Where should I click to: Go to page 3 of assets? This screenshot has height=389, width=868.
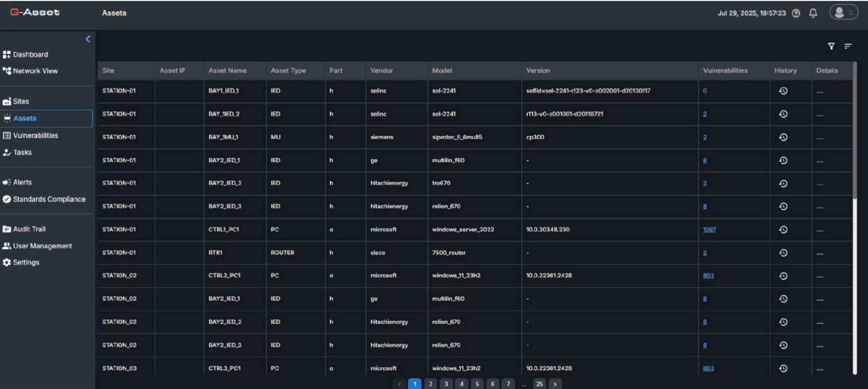pyautogui.click(x=446, y=384)
